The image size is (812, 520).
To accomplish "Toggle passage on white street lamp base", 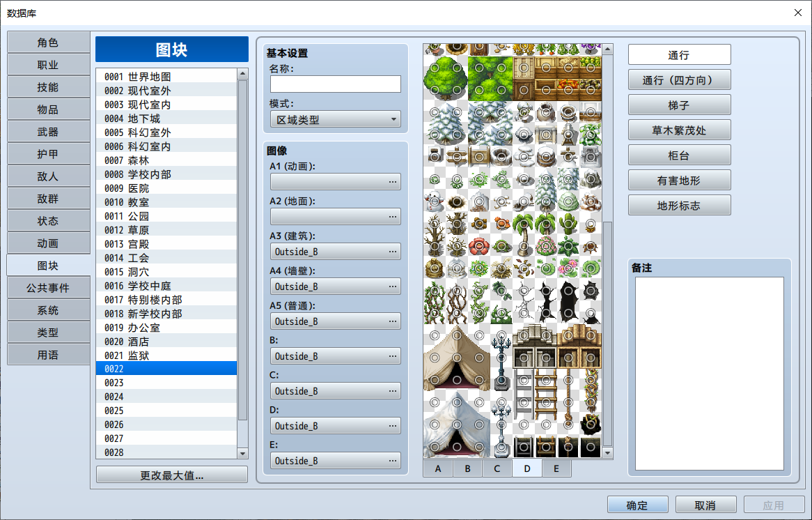I will tap(501, 447).
